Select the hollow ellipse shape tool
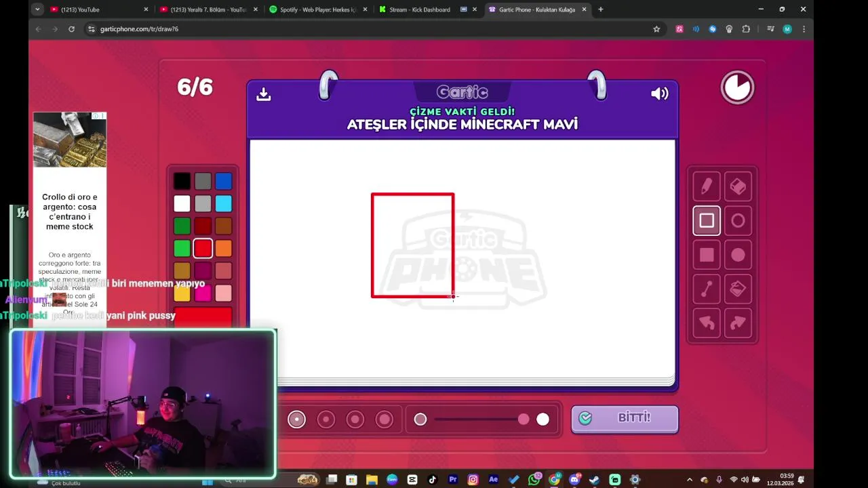This screenshot has width=868, height=488. click(x=738, y=220)
